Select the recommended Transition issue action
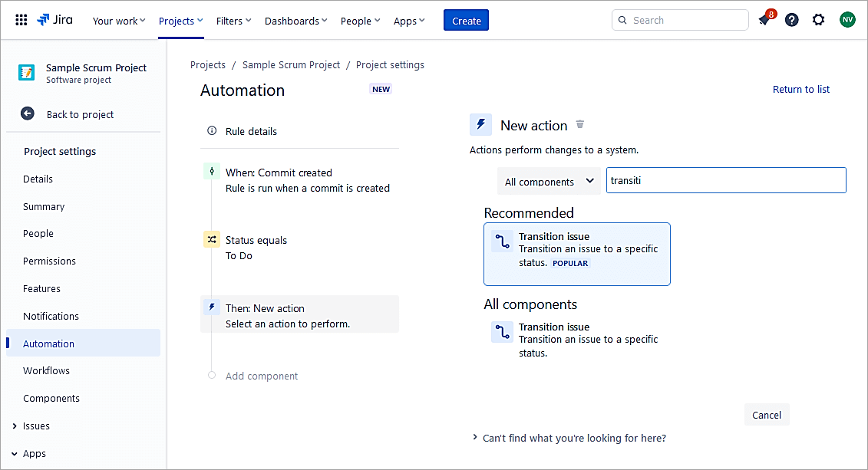This screenshot has height=470, width=868. [x=576, y=254]
